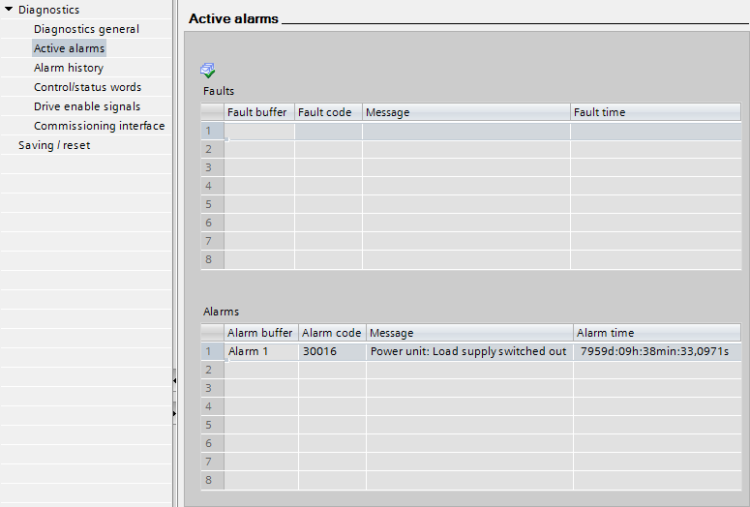750x507 pixels.
Task: Select row 8 header in Alarms table
Action: coord(212,480)
